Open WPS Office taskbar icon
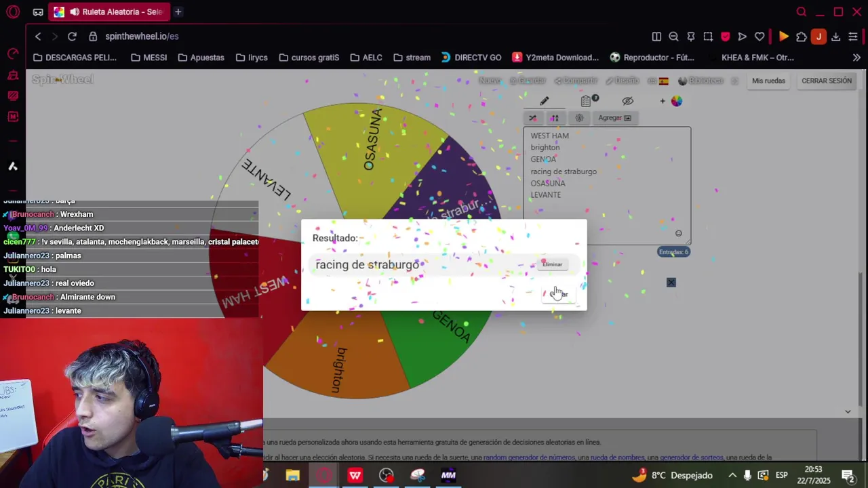Image resolution: width=868 pixels, height=488 pixels. (x=355, y=475)
